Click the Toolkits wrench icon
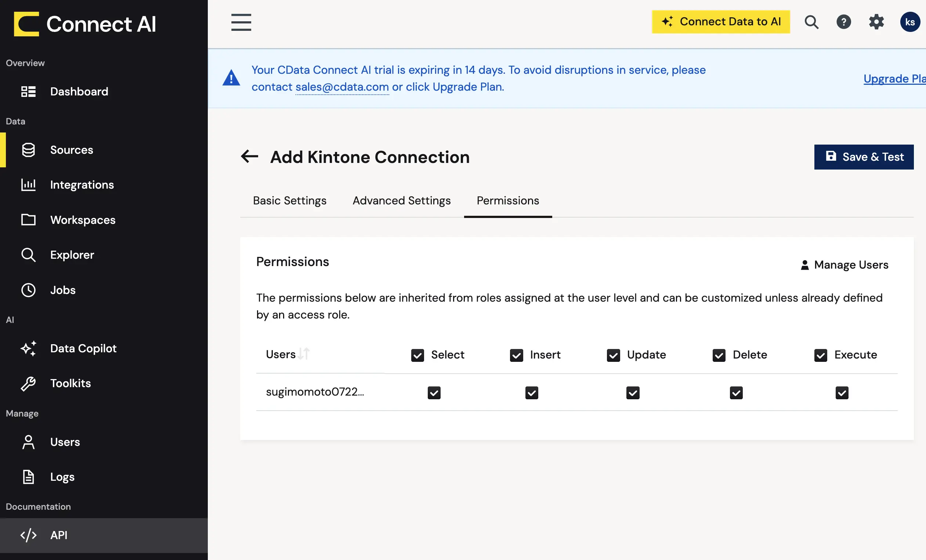Screen dimensions: 926x560 click(28, 384)
